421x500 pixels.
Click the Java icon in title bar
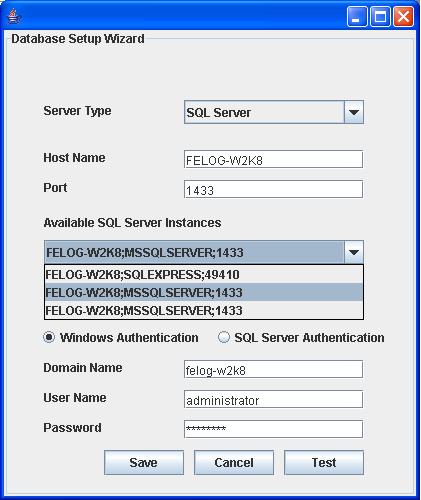(x=13, y=16)
